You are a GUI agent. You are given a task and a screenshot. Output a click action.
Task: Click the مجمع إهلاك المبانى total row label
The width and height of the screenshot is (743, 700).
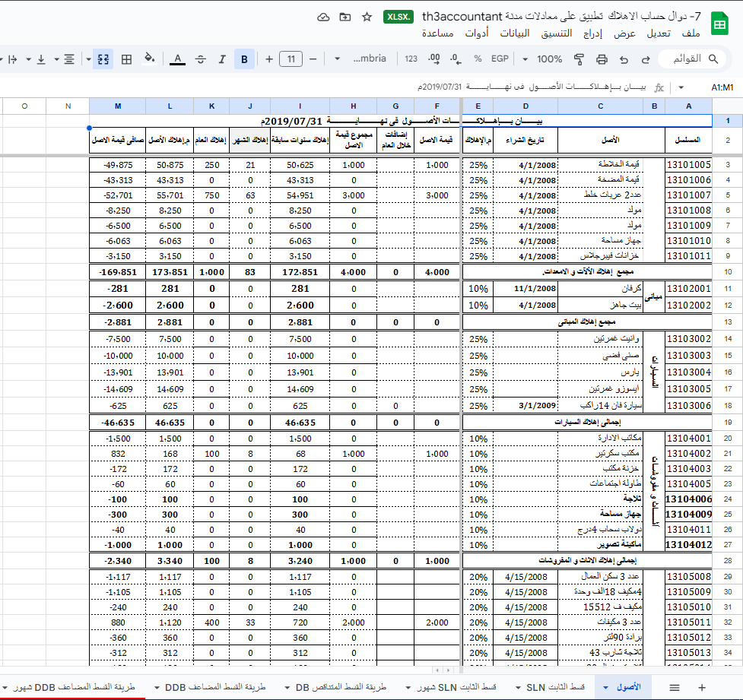pos(586,322)
